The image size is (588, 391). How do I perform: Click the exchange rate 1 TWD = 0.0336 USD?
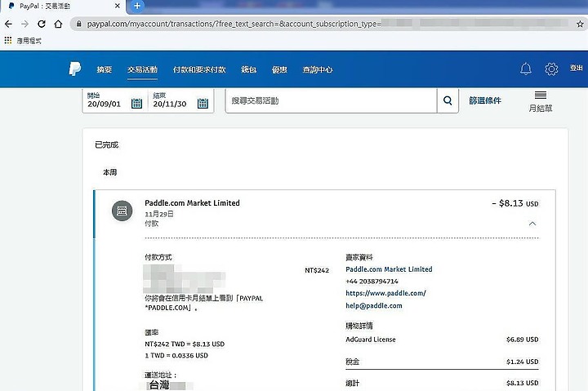(x=176, y=355)
